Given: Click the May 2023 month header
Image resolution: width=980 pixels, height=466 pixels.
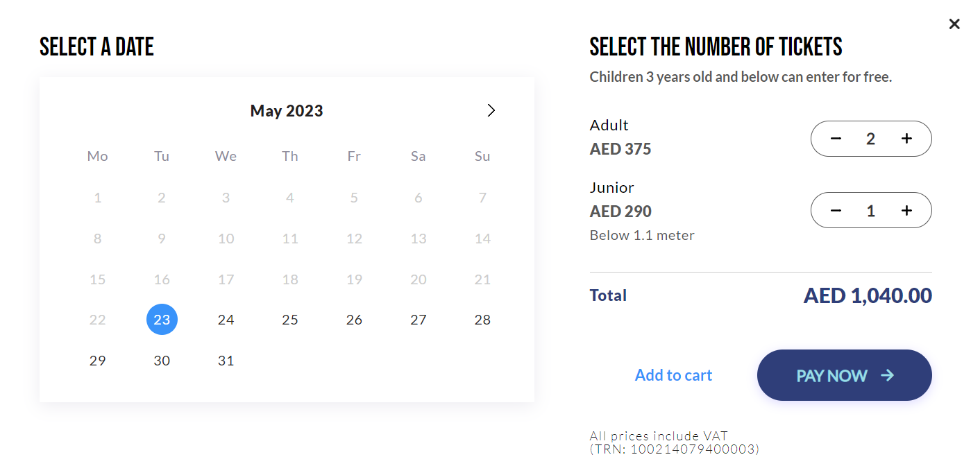Looking at the screenshot, I should pos(287,111).
